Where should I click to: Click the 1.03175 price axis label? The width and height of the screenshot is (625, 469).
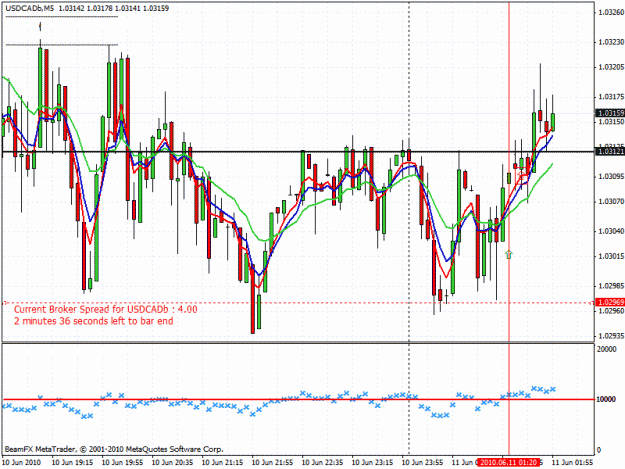tap(611, 97)
